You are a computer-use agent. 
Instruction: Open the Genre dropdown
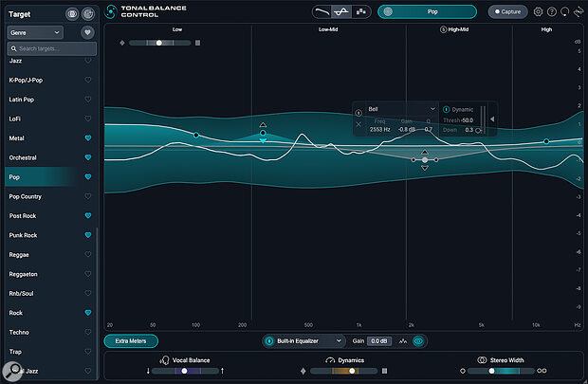35,32
